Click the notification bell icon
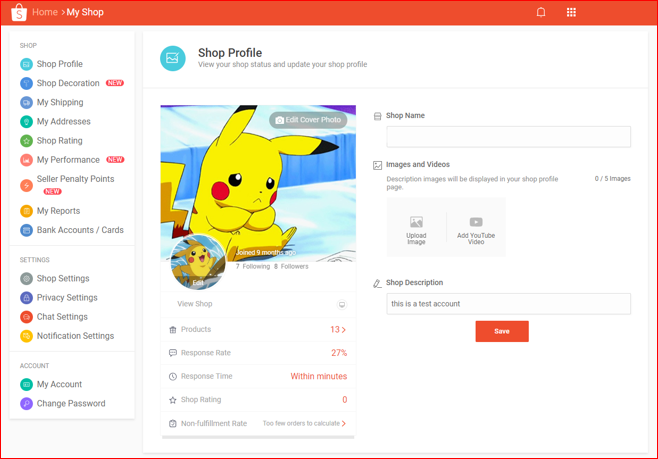Screen dimensions: 658x459 pos(541,12)
